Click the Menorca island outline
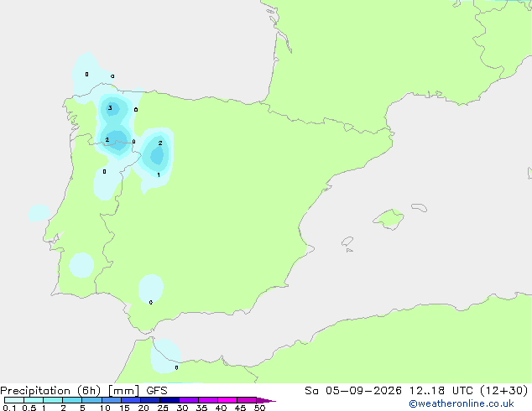 (419, 207)
